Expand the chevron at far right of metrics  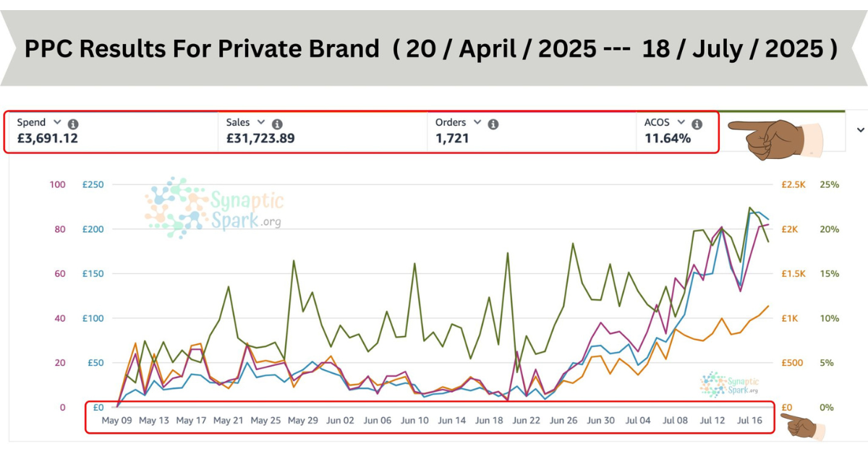coord(860,130)
